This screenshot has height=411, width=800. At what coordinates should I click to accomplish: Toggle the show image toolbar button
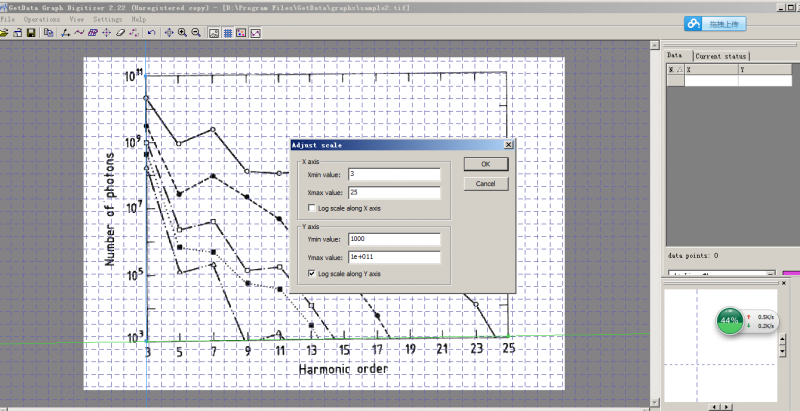pos(214,33)
